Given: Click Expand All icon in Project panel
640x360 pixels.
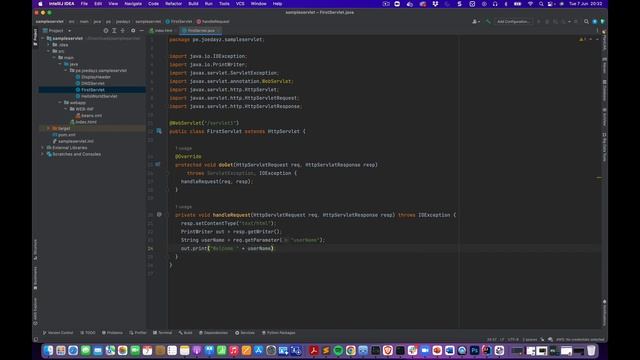Looking at the screenshot, I should coord(114,31).
